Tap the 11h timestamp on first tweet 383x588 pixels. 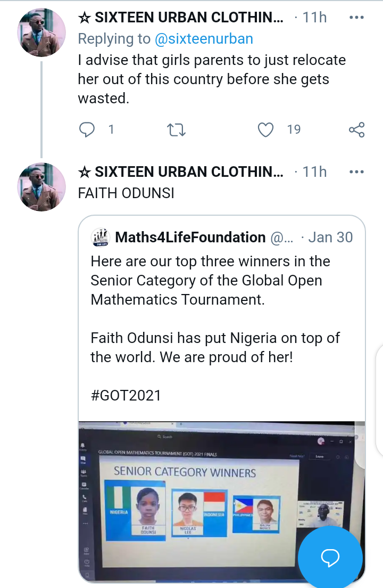pos(314,17)
